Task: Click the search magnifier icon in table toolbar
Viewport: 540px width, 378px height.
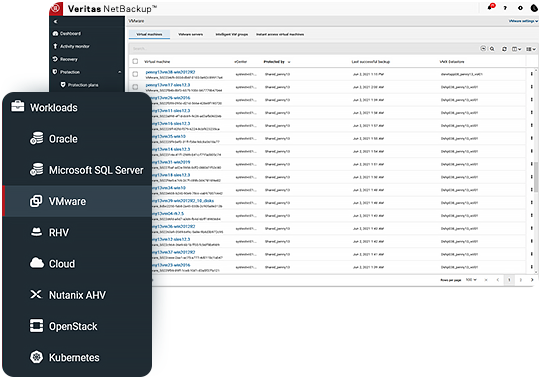Action: click(492, 49)
